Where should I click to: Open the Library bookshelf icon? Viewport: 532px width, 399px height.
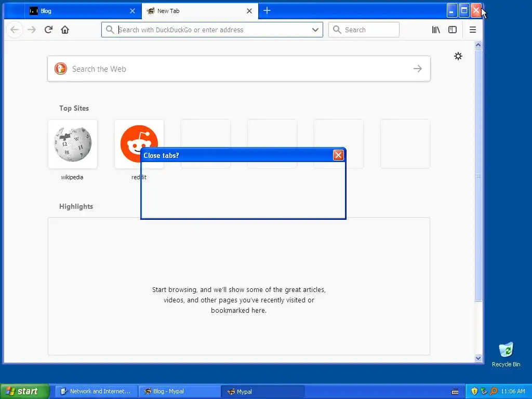pos(436,30)
